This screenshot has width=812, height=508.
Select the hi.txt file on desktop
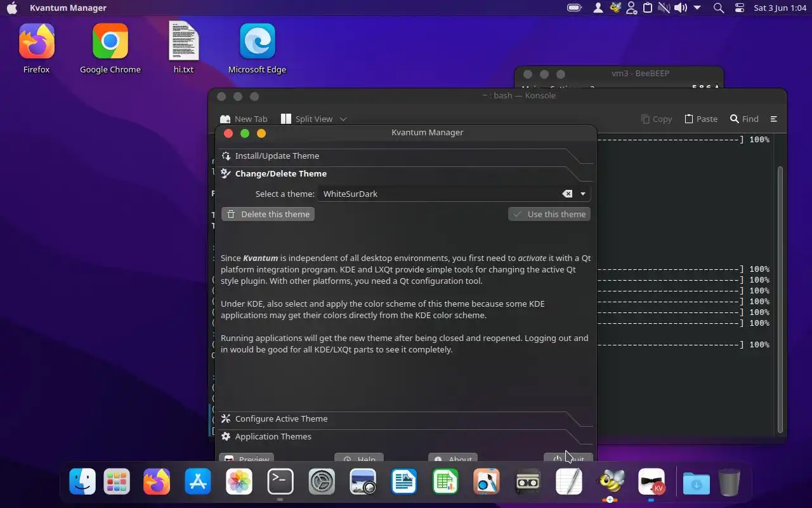click(183, 49)
